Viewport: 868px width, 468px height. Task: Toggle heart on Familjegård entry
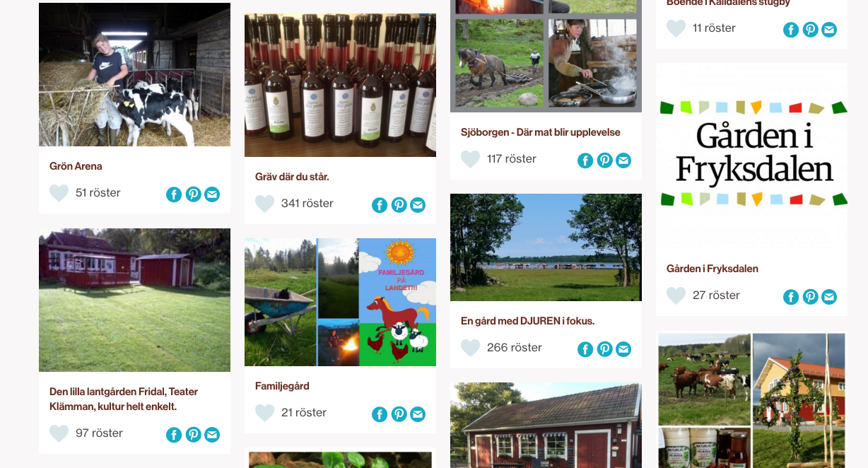pyautogui.click(x=265, y=413)
